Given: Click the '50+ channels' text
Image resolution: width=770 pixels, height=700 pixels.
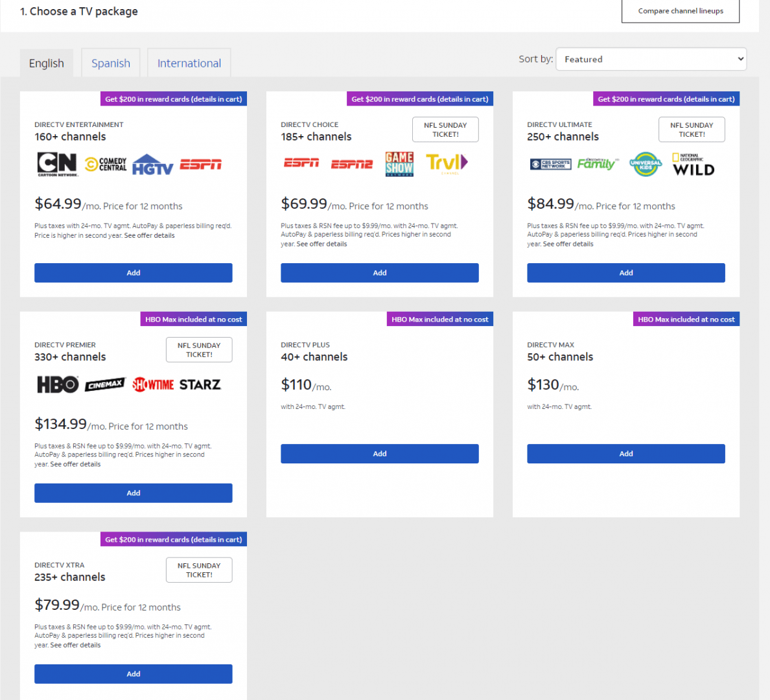Looking at the screenshot, I should [x=560, y=356].
